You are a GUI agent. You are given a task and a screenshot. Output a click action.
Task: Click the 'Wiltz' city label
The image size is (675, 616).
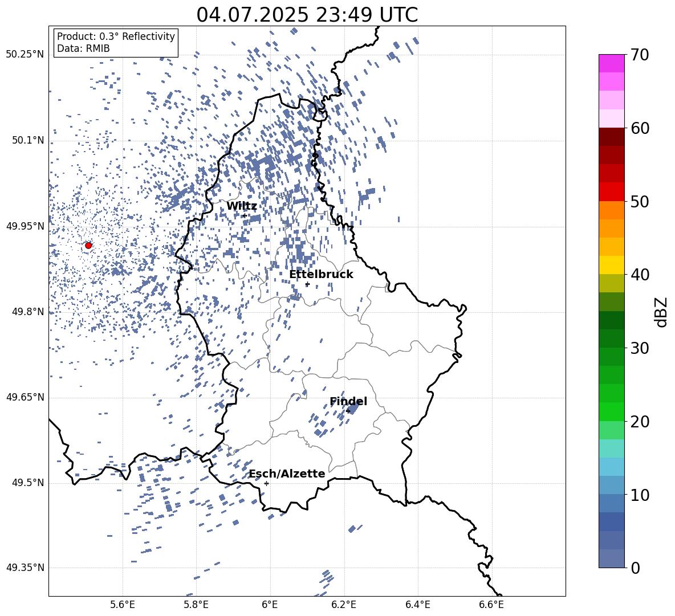(x=242, y=206)
